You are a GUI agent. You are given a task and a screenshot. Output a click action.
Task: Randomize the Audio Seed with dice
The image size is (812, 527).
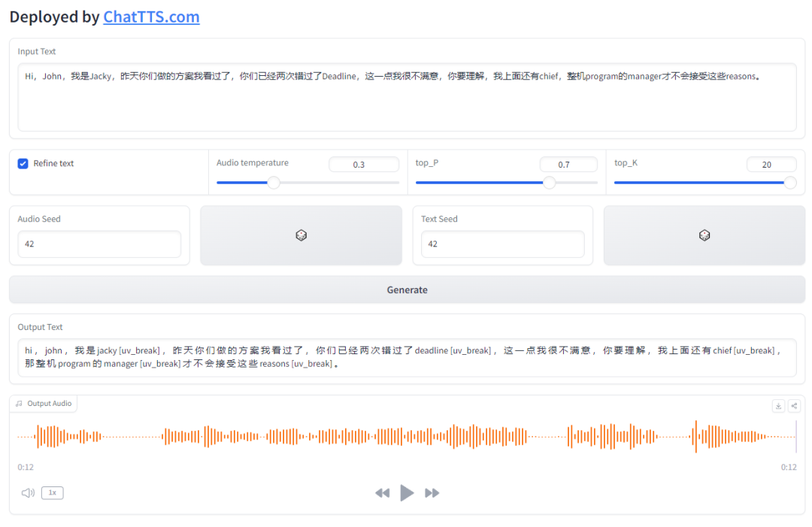click(x=301, y=235)
